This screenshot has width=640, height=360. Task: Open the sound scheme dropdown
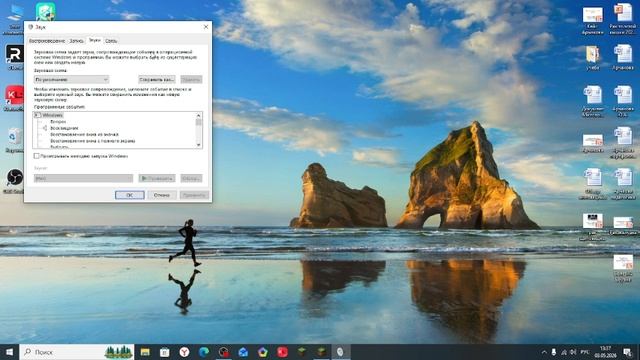pos(71,80)
